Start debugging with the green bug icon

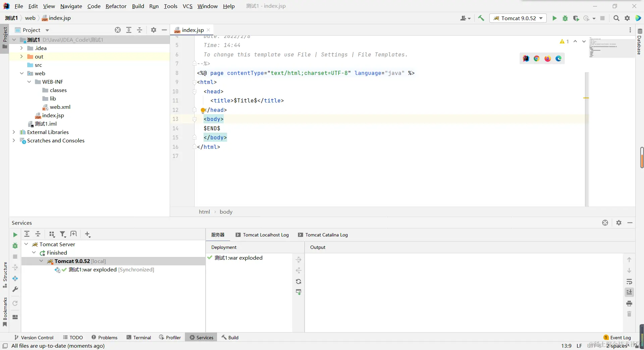coord(565,18)
